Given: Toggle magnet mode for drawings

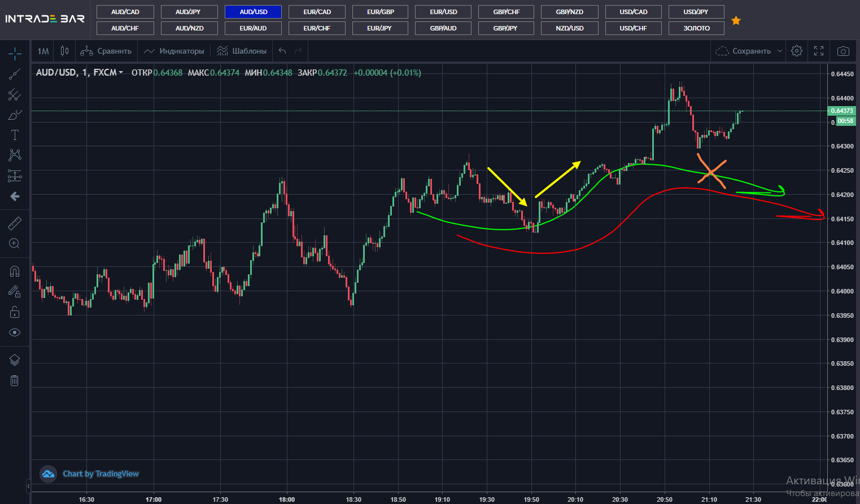Looking at the screenshot, I should (15, 271).
